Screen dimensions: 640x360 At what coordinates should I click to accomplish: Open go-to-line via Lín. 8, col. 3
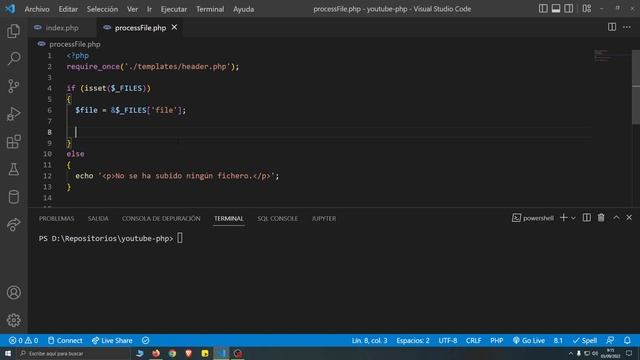[369, 340]
